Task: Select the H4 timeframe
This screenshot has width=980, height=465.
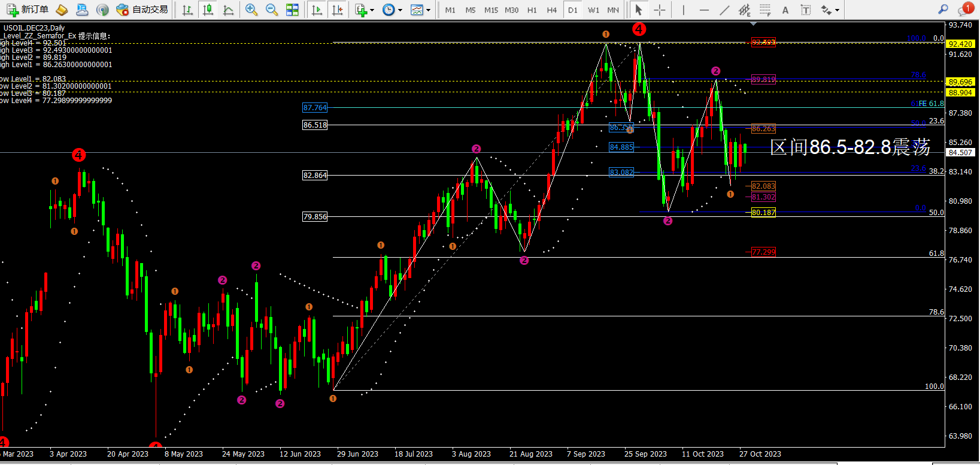Action: [551, 10]
